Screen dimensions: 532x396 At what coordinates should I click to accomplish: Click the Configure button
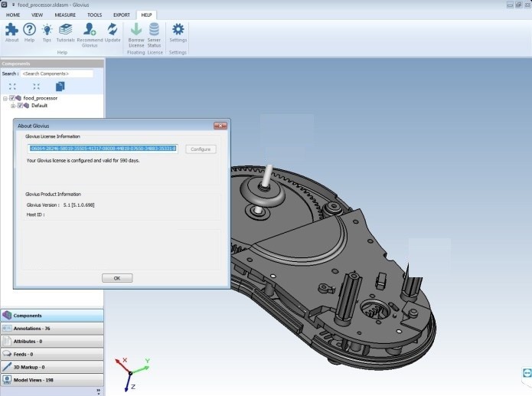click(x=201, y=149)
